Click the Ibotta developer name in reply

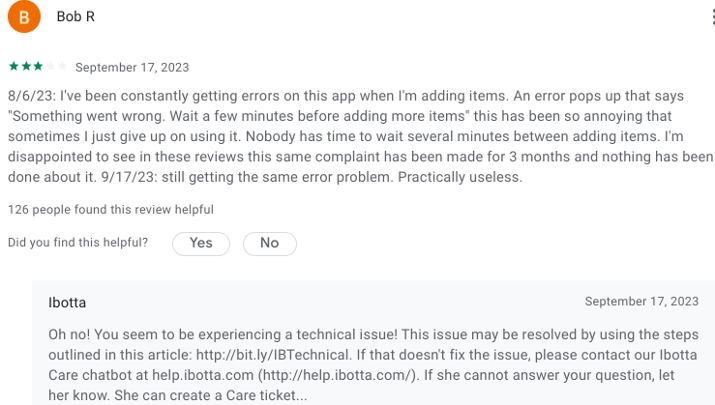click(x=67, y=303)
